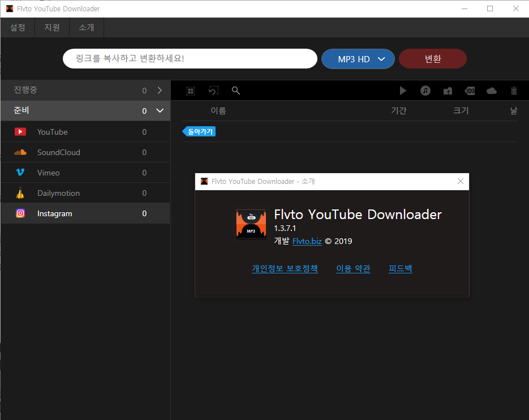Click the Flvto icon in main title bar
The width and height of the screenshot is (529, 420).
pyautogui.click(x=10, y=9)
